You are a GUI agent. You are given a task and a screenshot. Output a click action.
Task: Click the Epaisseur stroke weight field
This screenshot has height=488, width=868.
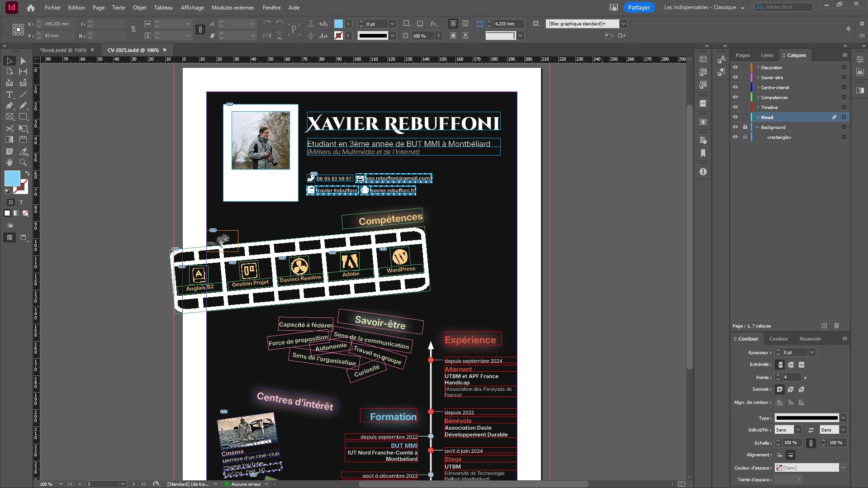point(794,352)
